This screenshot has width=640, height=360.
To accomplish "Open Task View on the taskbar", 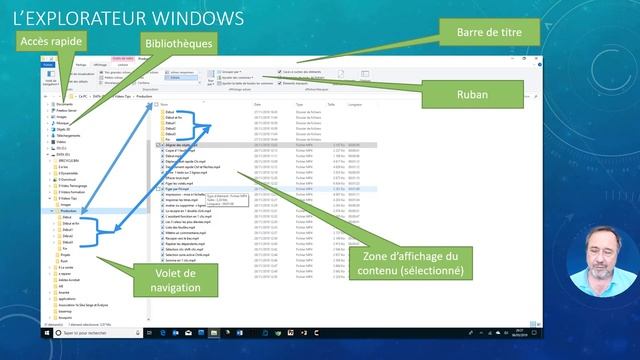I will tap(149, 333).
